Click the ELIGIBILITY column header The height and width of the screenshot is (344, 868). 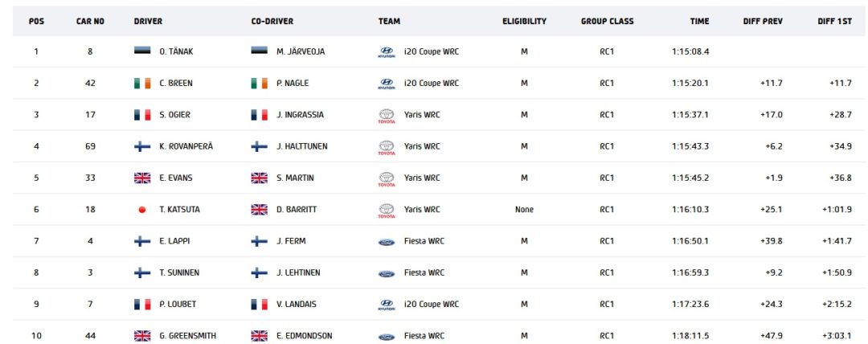tap(524, 22)
